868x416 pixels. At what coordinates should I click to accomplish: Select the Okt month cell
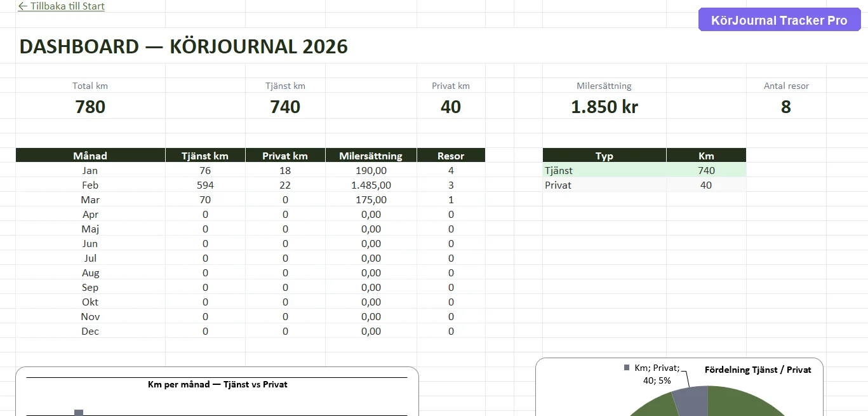tap(90, 302)
